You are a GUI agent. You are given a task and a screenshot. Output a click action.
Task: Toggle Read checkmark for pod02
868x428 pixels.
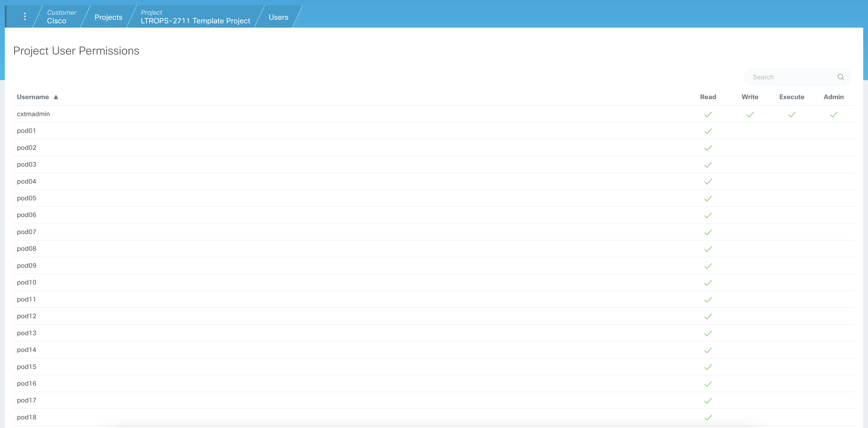point(708,148)
